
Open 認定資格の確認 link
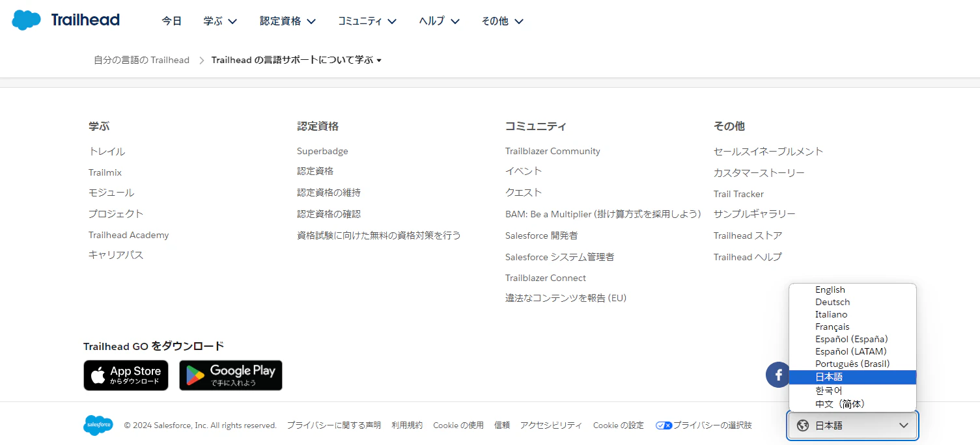pyautogui.click(x=329, y=213)
